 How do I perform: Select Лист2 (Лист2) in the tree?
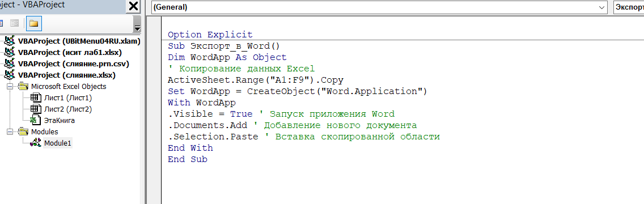pyautogui.click(x=68, y=109)
